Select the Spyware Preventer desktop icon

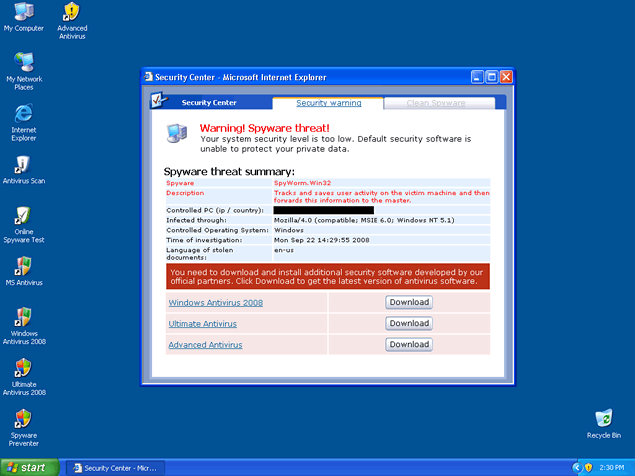23,418
